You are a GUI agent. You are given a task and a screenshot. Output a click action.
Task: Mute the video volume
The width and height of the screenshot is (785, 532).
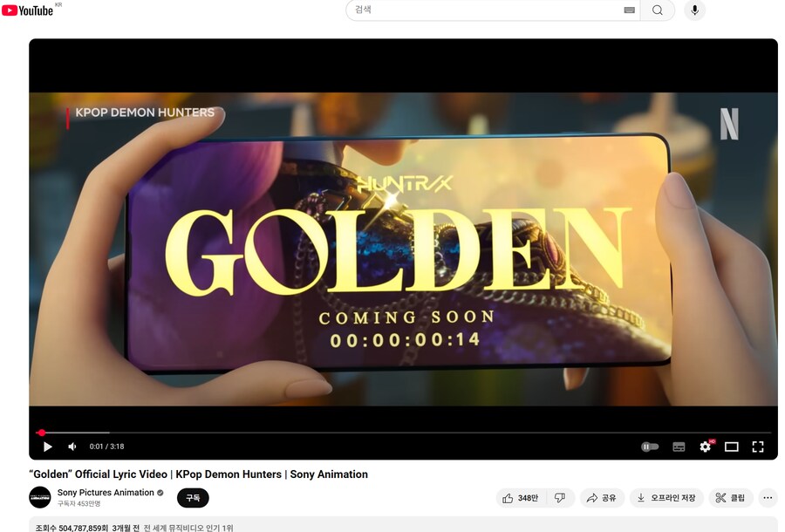tap(72, 447)
